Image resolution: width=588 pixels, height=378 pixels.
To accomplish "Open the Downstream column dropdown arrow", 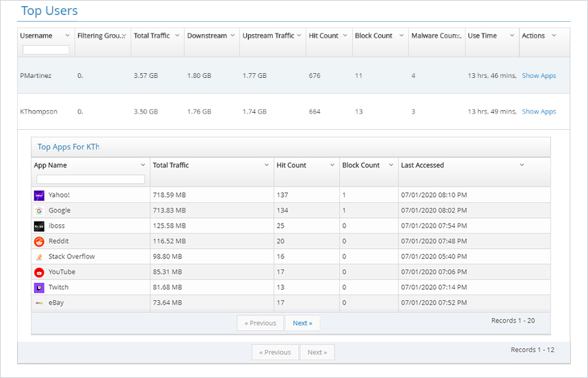I will click(232, 36).
